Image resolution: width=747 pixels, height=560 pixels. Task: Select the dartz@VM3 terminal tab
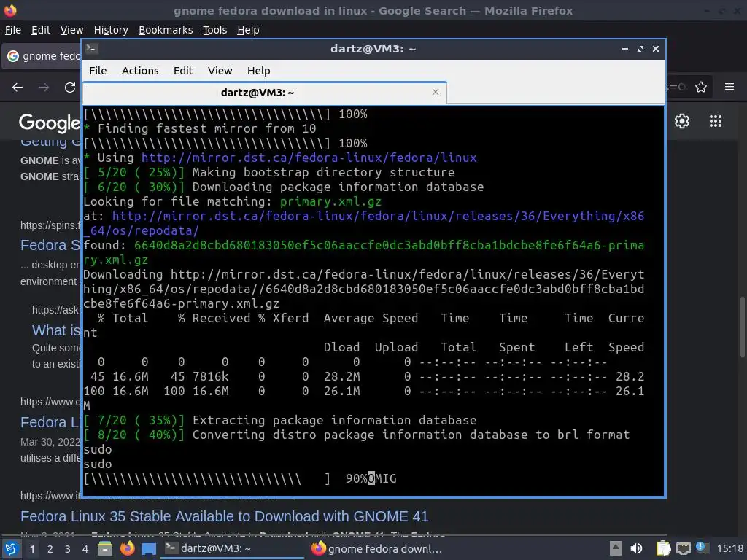point(264,93)
